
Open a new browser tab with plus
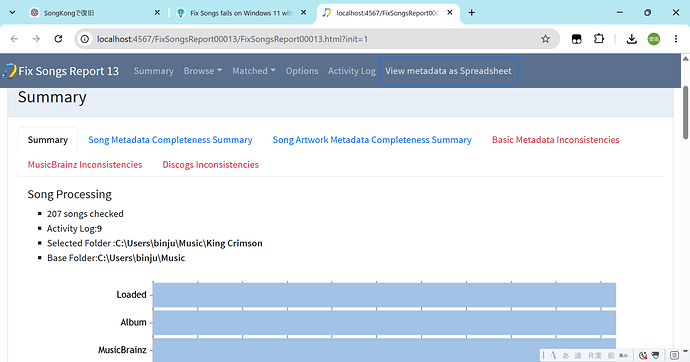coord(472,13)
